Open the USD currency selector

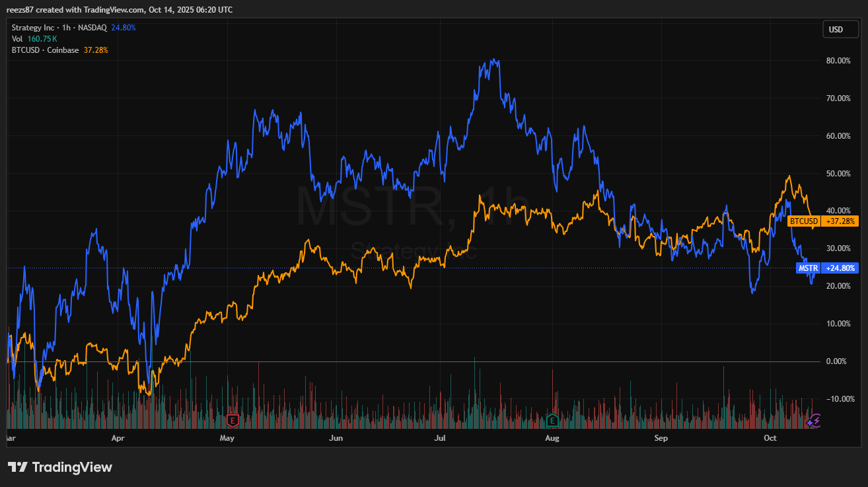(836, 29)
